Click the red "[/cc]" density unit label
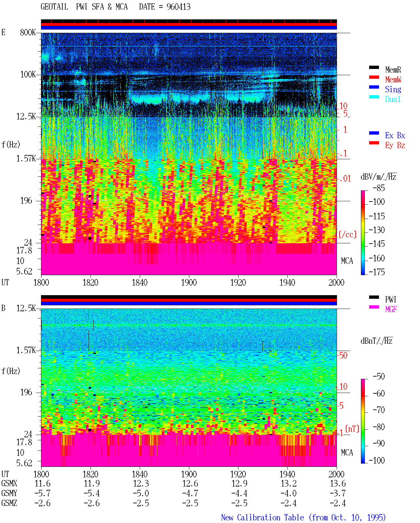 [x=347, y=234]
